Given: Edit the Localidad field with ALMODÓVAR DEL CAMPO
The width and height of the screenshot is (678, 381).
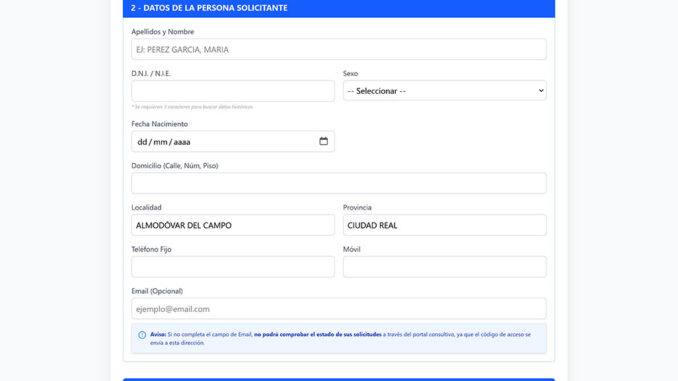Looking at the screenshot, I should click(233, 225).
